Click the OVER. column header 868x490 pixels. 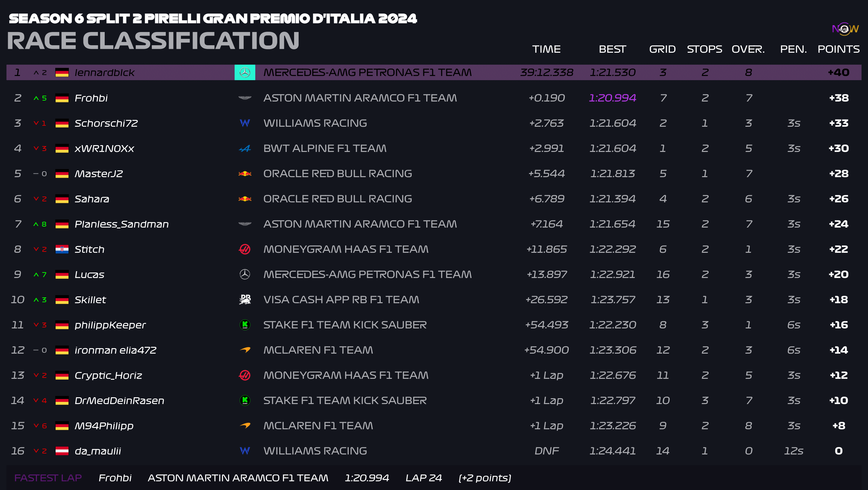748,49
